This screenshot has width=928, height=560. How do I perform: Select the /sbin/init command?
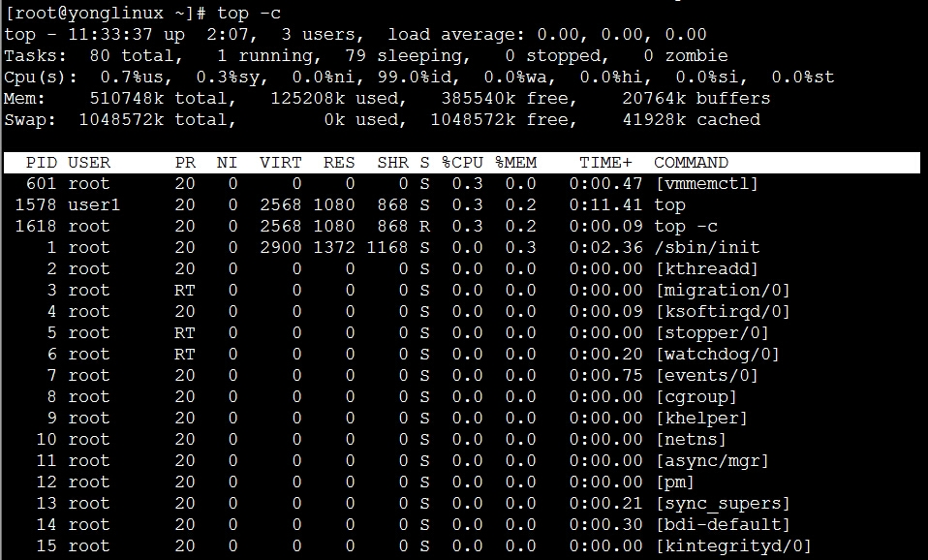tap(706, 247)
